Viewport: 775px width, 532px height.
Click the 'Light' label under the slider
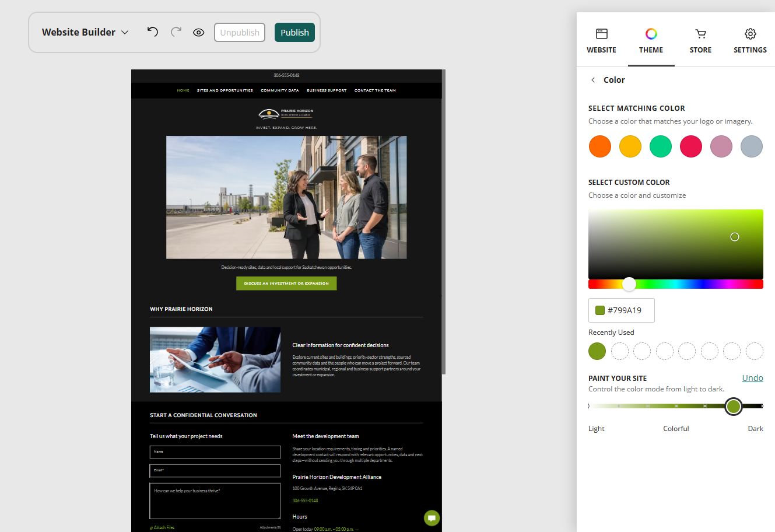coord(597,429)
